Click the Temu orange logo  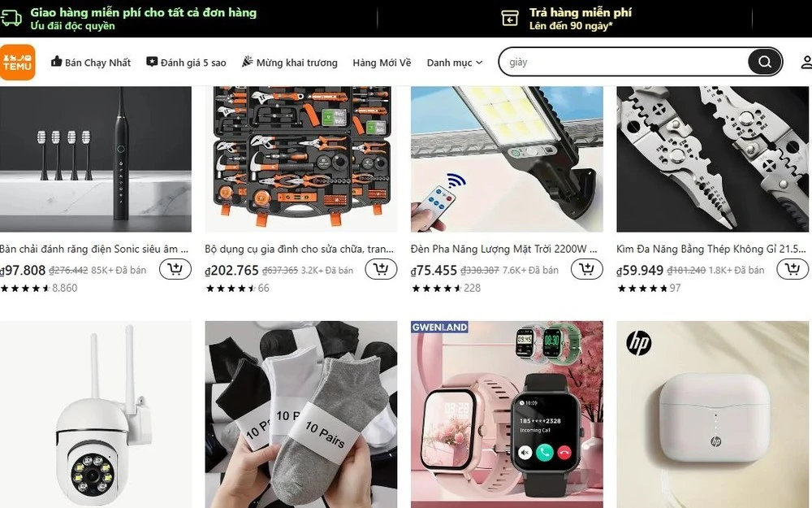point(18,63)
